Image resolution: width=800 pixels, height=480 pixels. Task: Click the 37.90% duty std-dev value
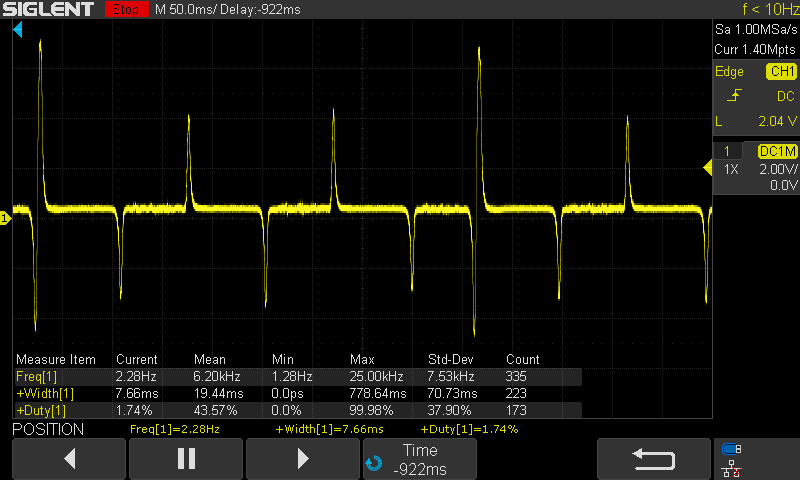coord(449,411)
